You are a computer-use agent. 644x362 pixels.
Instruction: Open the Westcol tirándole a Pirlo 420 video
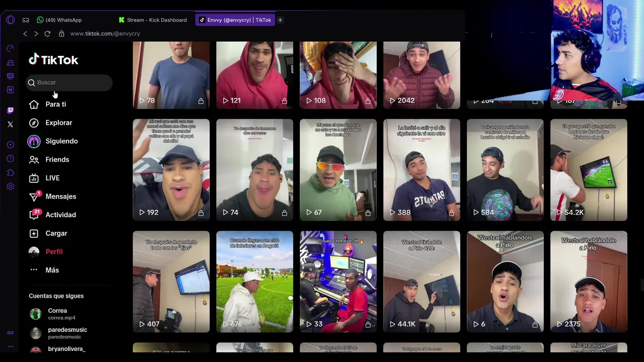click(x=422, y=282)
